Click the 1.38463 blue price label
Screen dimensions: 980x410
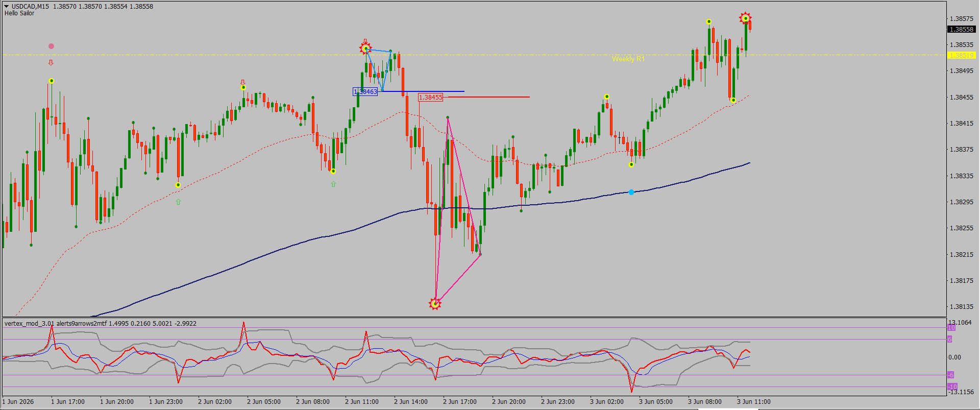tap(365, 92)
